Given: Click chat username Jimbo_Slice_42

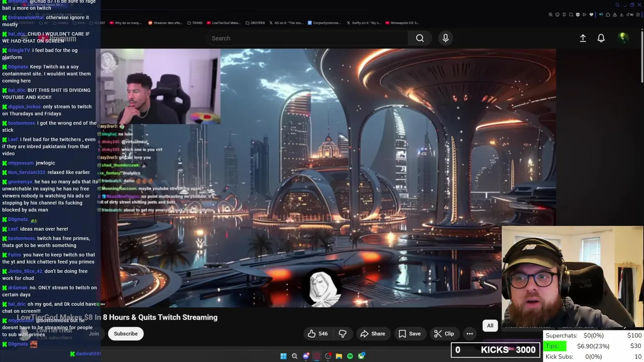Looking at the screenshot, I should 25,271.
